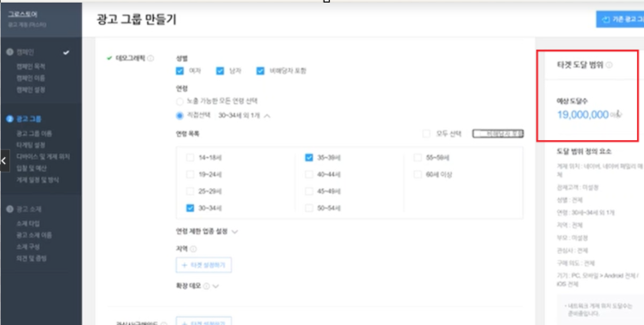Collapse the sidebar with the left arrow handle
The image size is (644, 325).
(x=4, y=161)
